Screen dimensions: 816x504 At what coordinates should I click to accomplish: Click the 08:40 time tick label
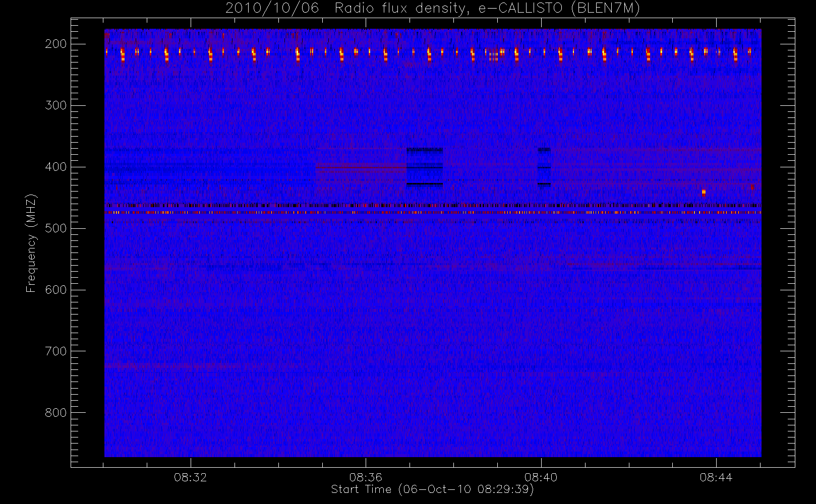pos(541,477)
